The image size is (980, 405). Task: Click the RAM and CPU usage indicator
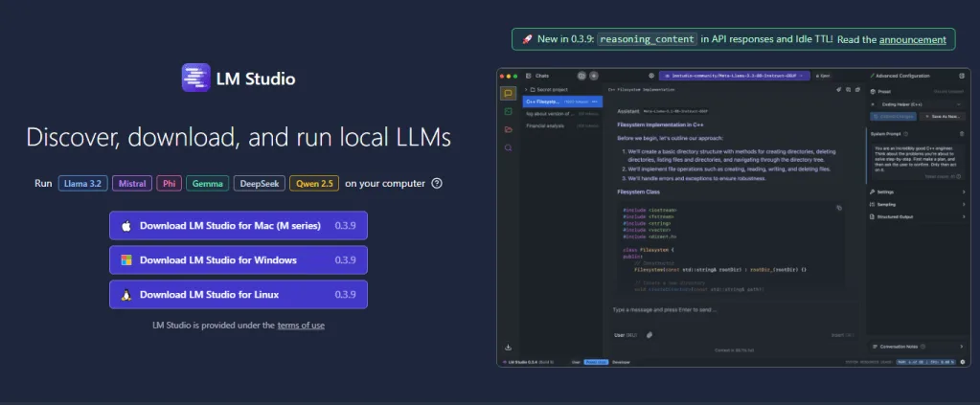point(926,362)
